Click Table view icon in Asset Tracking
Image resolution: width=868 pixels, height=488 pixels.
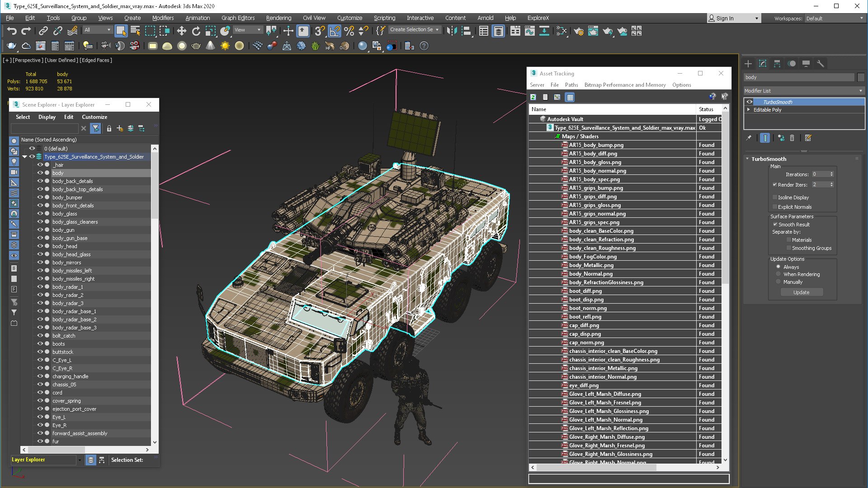point(570,97)
